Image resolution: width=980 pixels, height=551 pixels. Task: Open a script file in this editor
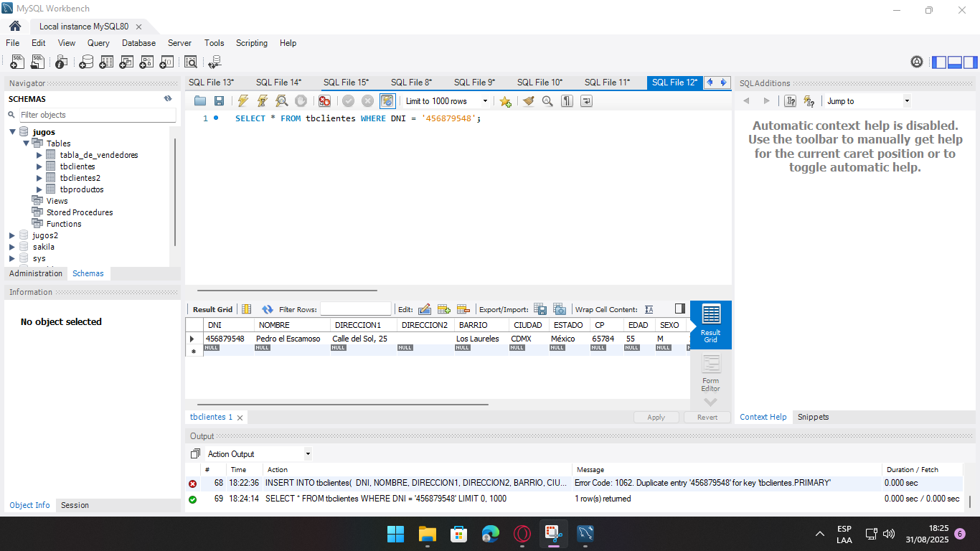coord(200,101)
